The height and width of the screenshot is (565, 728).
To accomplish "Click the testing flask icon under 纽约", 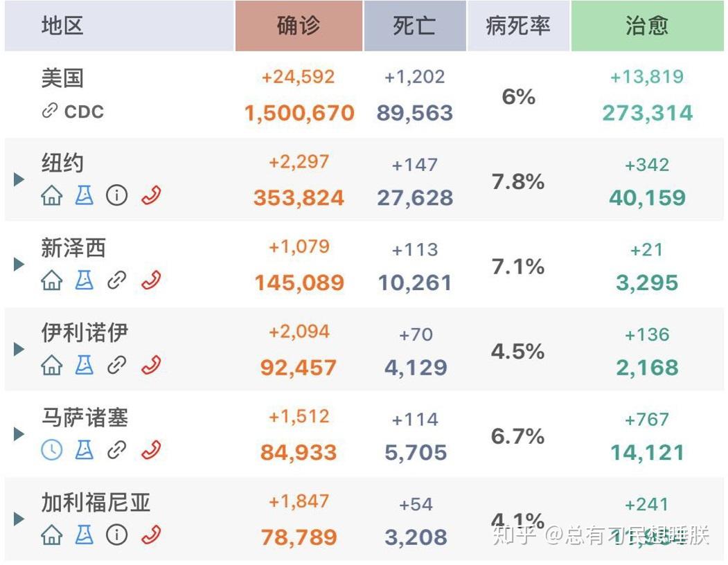I will (84, 195).
